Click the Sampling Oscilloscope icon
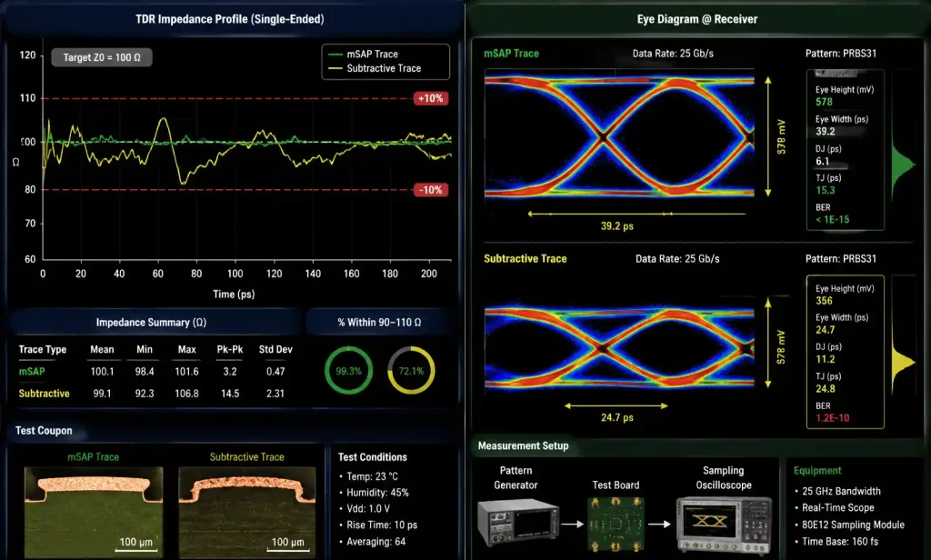The image size is (931, 560). (x=724, y=525)
